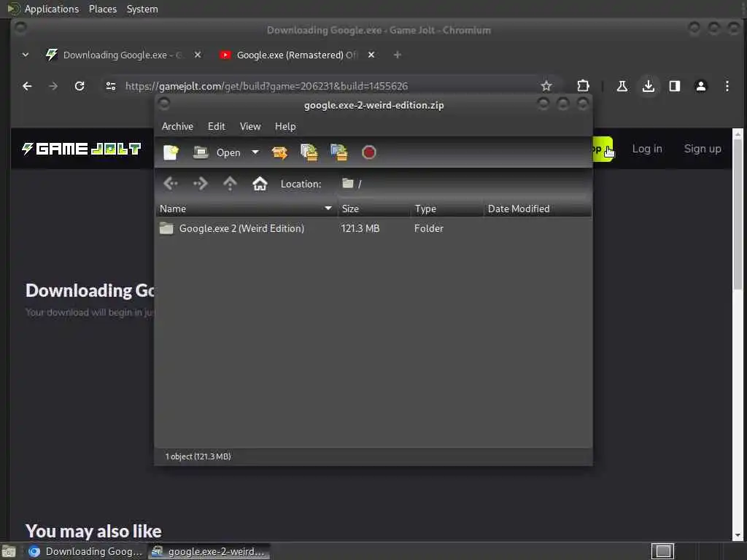Sort list by Date Modified column header
Screen dimensions: 747x560
point(538,209)
